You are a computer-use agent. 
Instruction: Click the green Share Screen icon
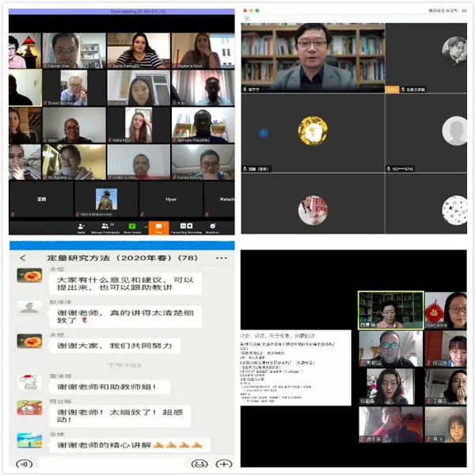click(x=131, y=227)
